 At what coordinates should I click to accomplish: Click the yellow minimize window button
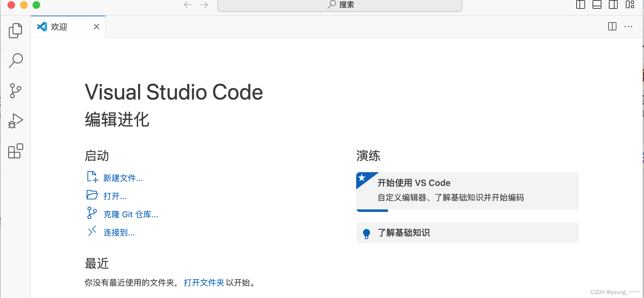click(x=24, y=5)
